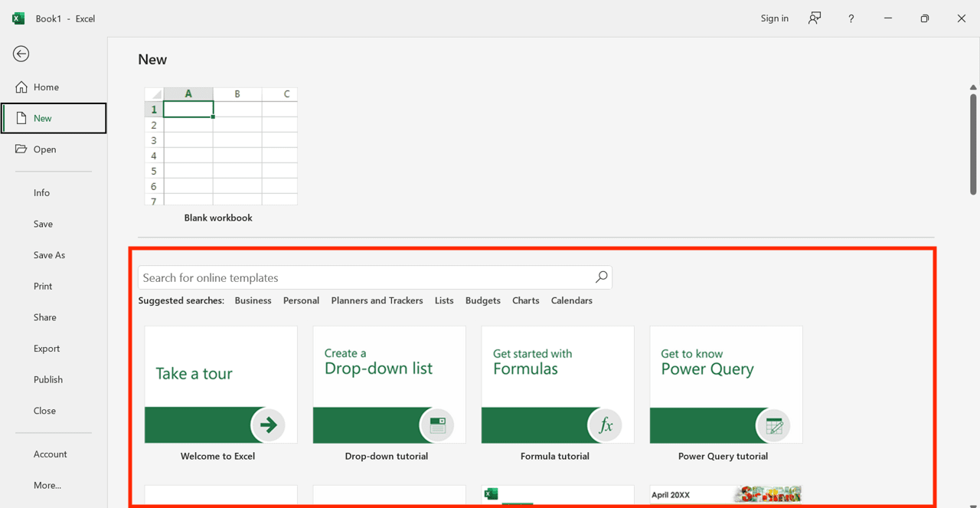Click the Excel logo in title bar
The image size is (980, 508).
pyautogui.click(x=18, y=18)
